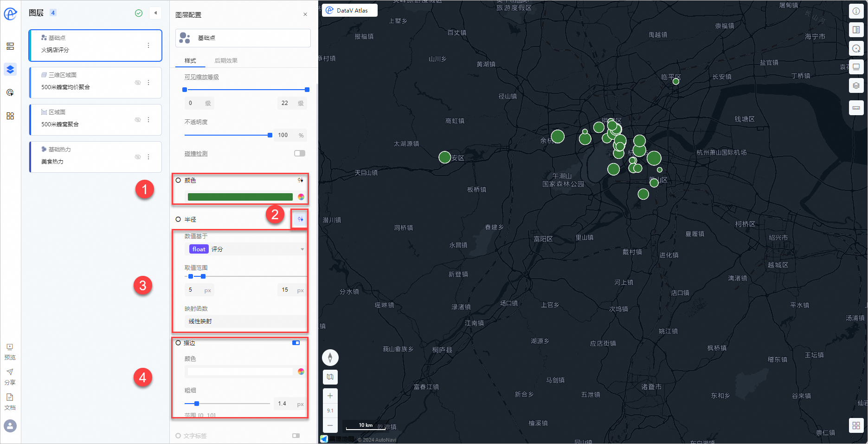Open more options for 500米蜂窝聚合 layer
The image size is (868, 444).
tap(148, 120)
